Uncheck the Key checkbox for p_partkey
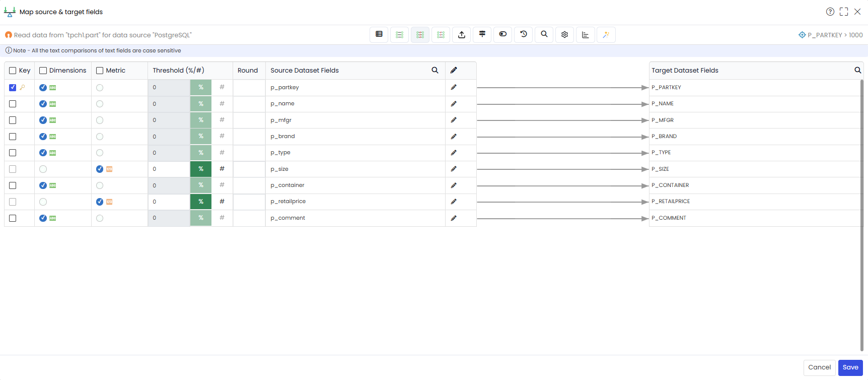 pyautogui.click(x=13, y=88)
